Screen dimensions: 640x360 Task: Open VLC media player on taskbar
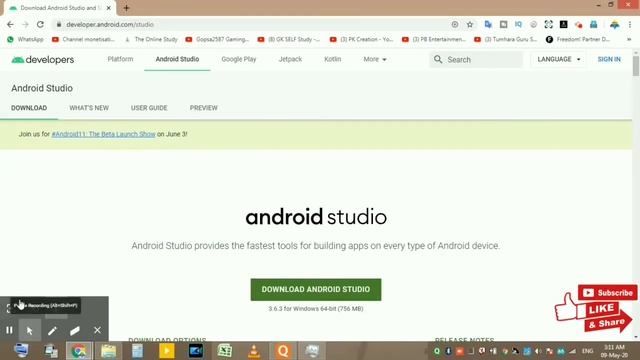[254, 351]
